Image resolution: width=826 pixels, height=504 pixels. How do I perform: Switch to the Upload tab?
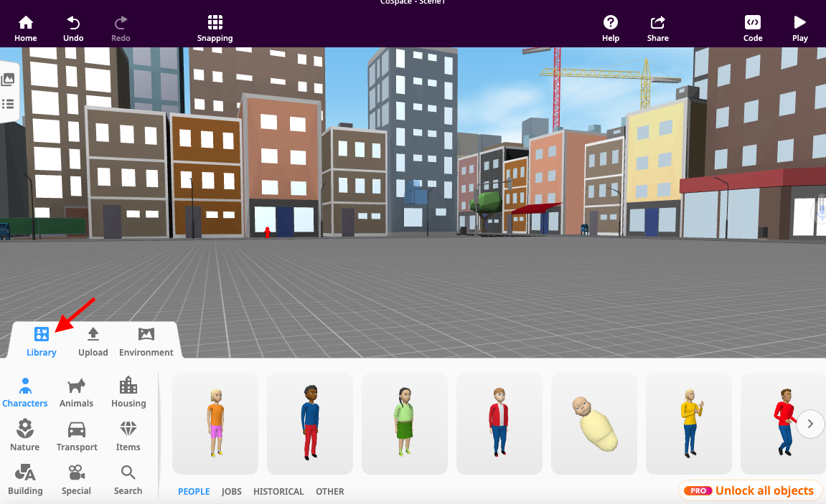[93, 341]
